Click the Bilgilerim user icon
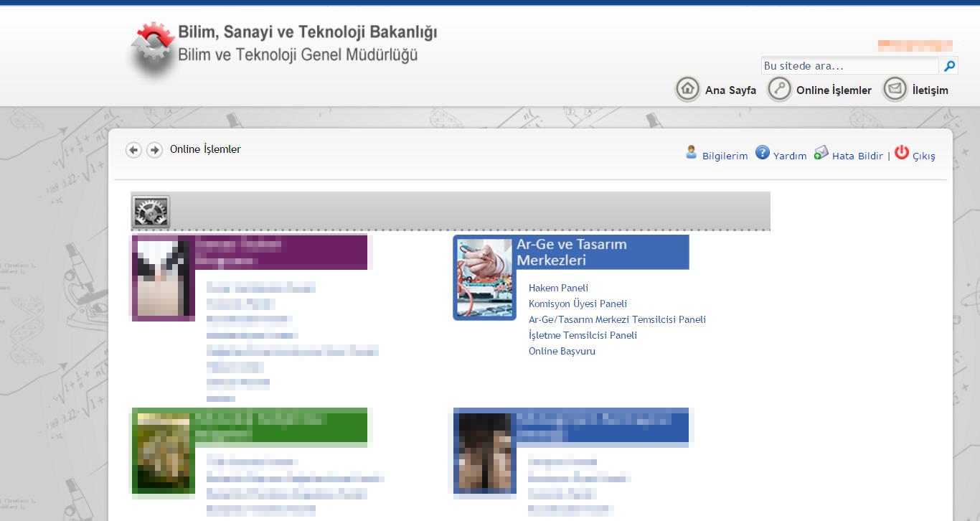The image size is (980, 521). (x=692, y=152)
